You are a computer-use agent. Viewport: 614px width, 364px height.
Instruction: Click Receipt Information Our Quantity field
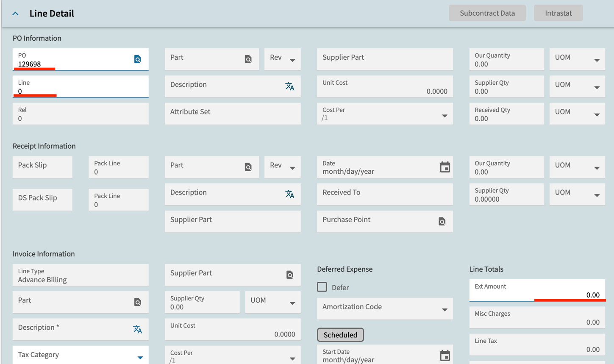click(x=507, y=167)
